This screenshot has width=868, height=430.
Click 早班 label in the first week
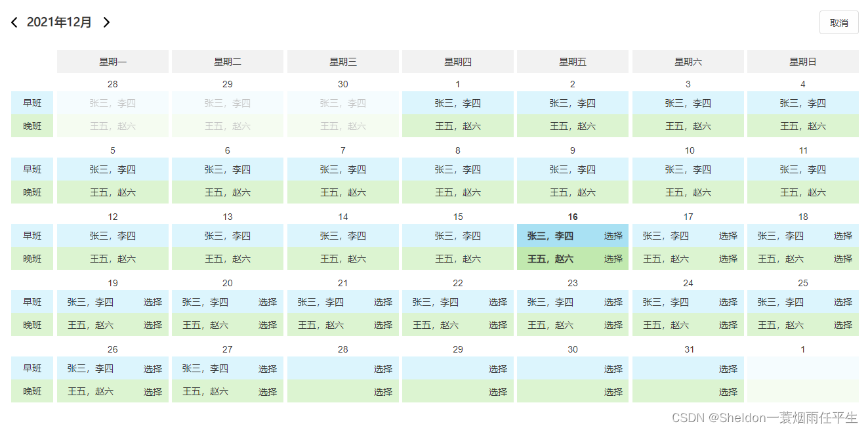point(32,103)
